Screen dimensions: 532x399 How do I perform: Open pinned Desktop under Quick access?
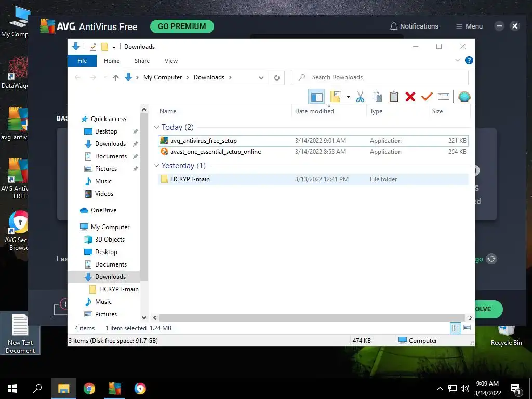[106, 131]
